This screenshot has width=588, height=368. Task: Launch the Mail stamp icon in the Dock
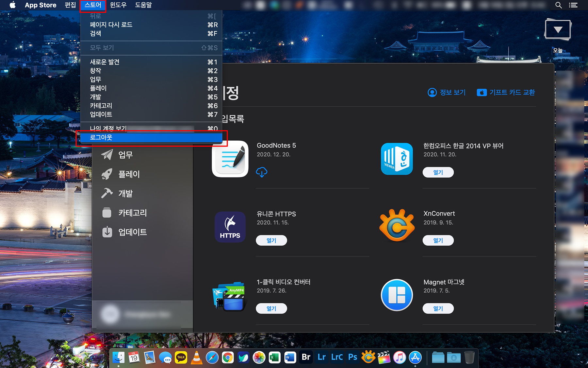[x=150, y=357]
